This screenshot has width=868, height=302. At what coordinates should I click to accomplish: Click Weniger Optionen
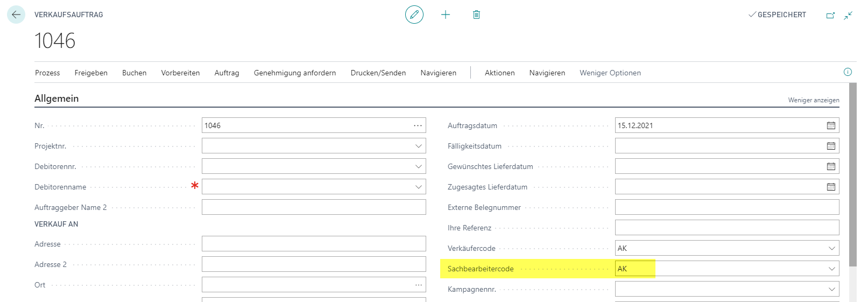(610, 73)
